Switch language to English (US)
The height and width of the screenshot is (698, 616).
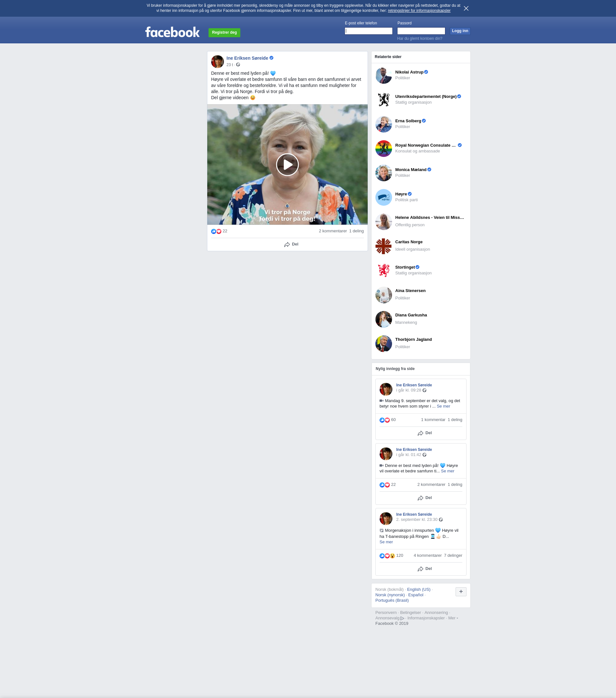coord(419,590)
